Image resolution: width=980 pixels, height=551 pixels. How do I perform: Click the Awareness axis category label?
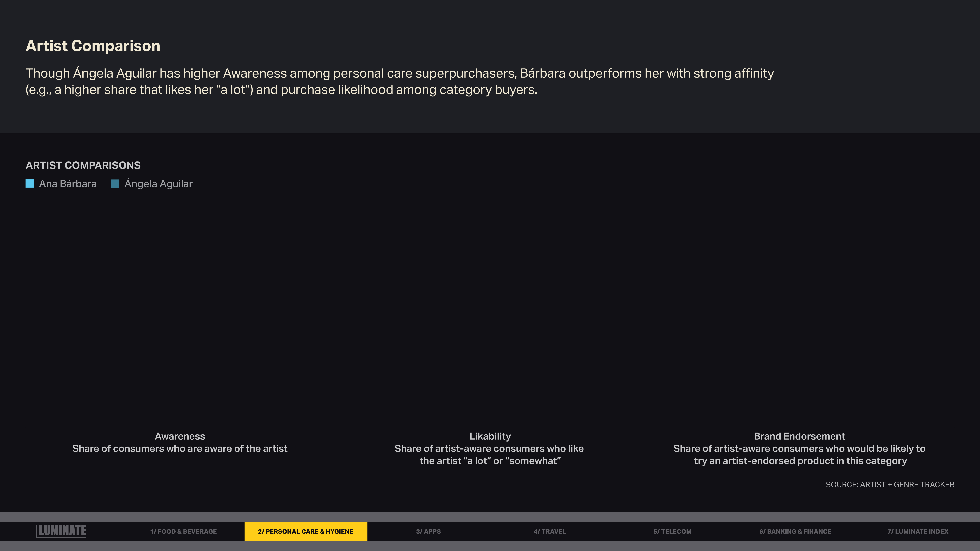coord(180,436)
